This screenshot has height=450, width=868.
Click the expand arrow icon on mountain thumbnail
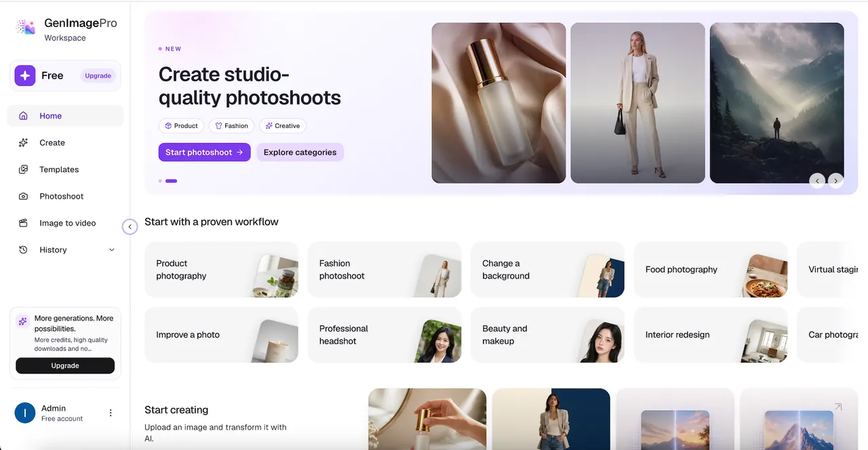coord(838,407)
